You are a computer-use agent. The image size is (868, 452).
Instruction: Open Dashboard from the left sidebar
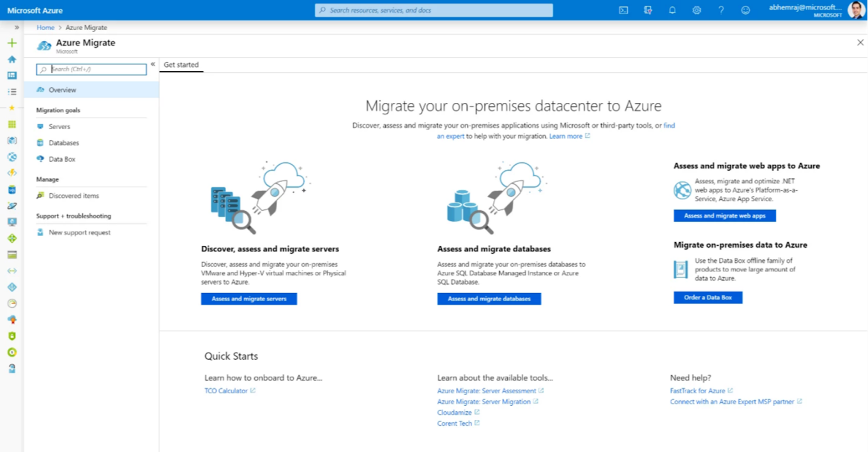pos(12,76)
